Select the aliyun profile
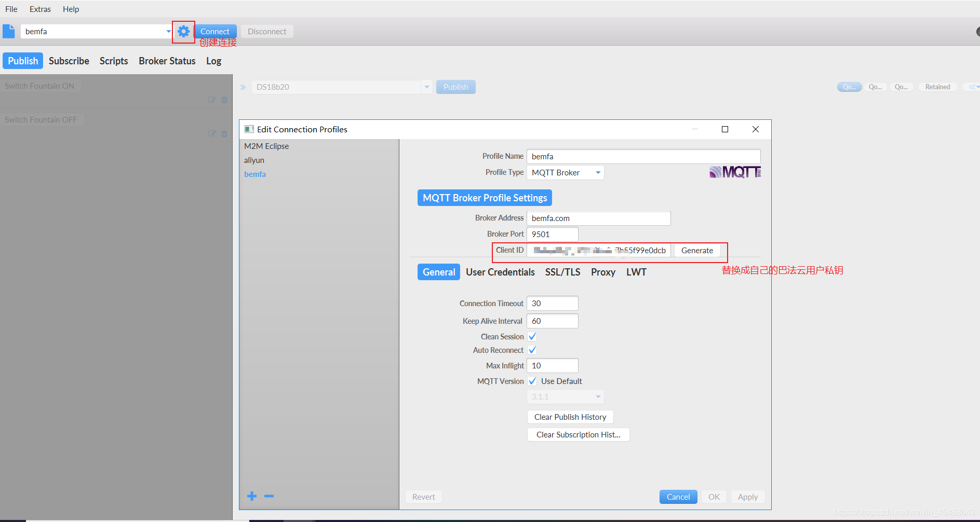Screen dimensions: 980x522 tap(254, 160)
